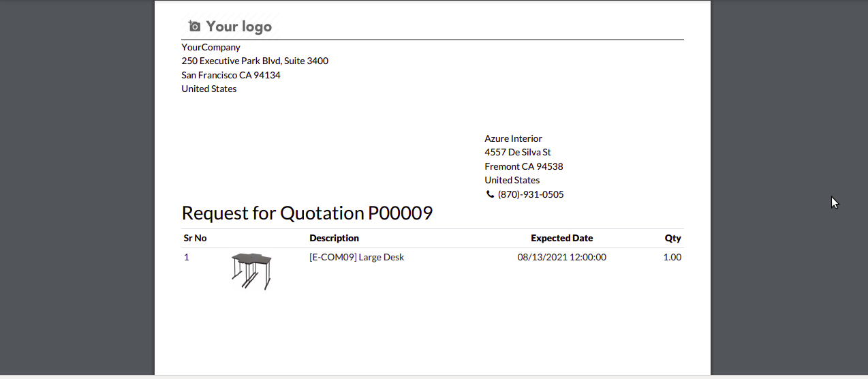Click the Sr No column header
This screenshot has width=868, height=379.
[195, 238]
